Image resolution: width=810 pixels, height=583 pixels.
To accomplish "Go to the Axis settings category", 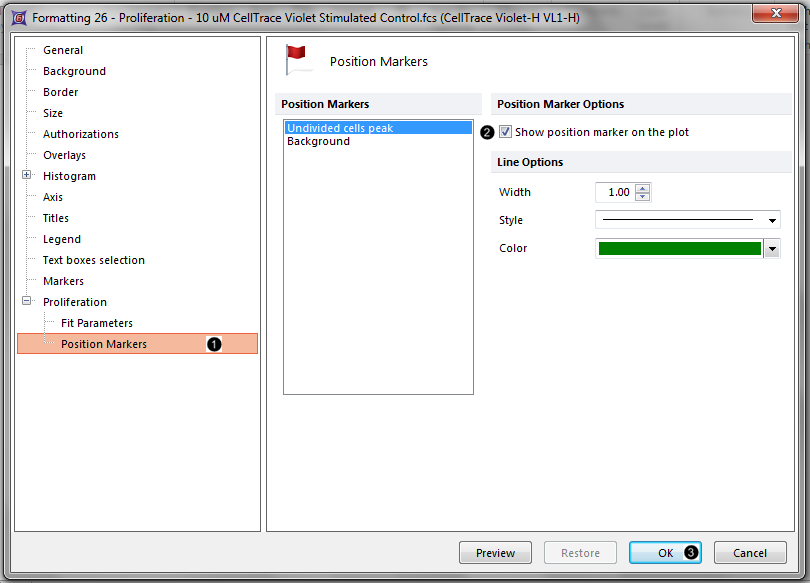I will point(53,197).
